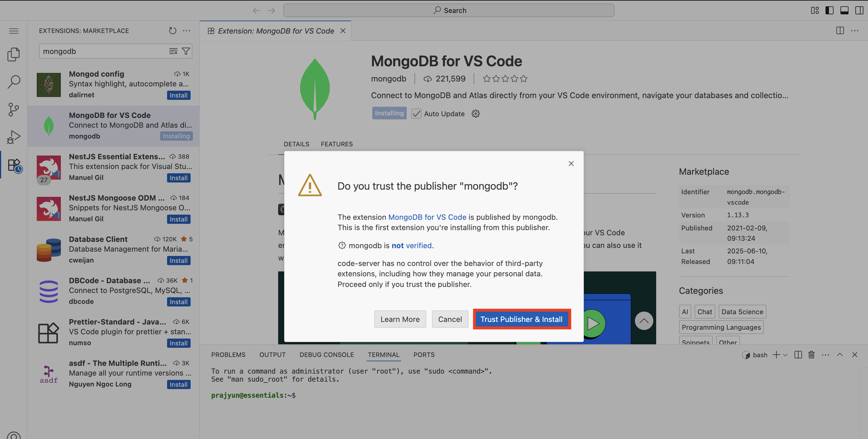Image resolution: width=868 pixels, height=439 pixels.
Task: Open MongoDB for VS Code link in dialog
Action: [427, 217]
